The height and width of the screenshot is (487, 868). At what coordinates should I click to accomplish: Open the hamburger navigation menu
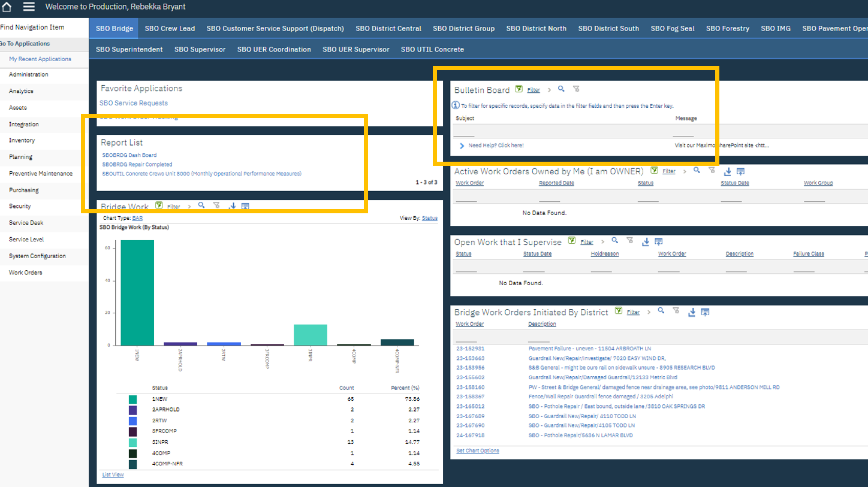(29, 7)
